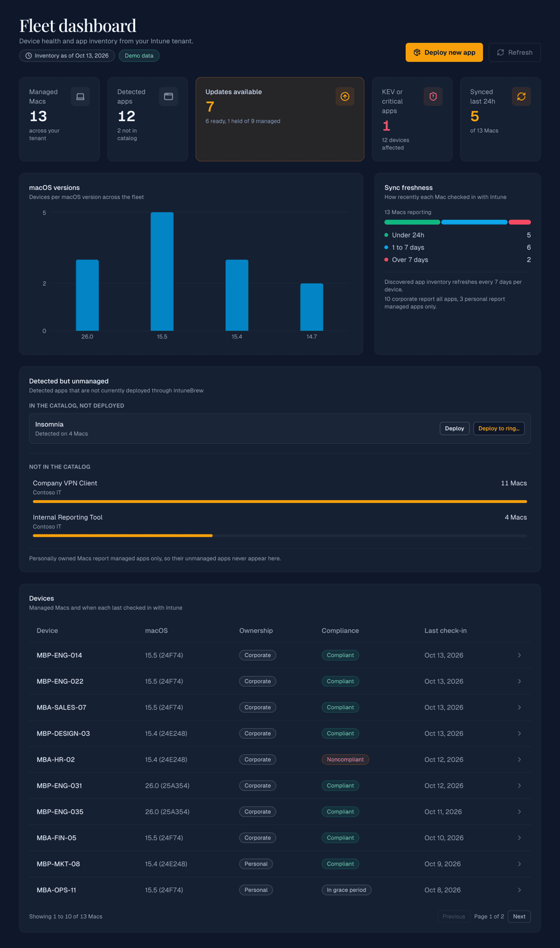Click the Personal badge for MBA-OPS-11

point(256,890)
